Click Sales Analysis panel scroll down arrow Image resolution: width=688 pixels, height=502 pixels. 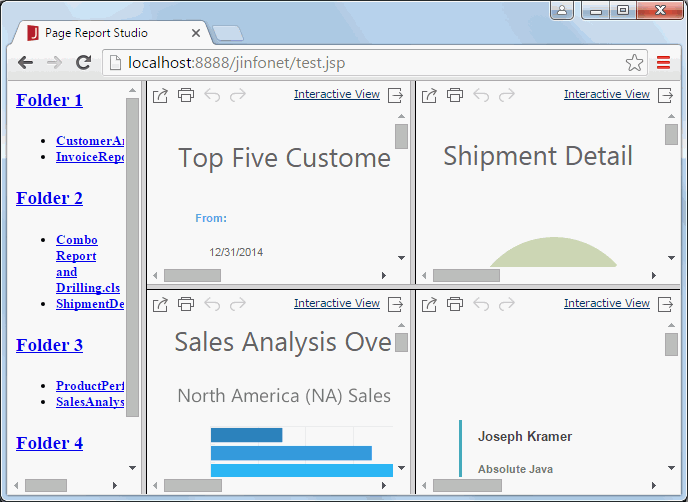(x=401, y=468)
